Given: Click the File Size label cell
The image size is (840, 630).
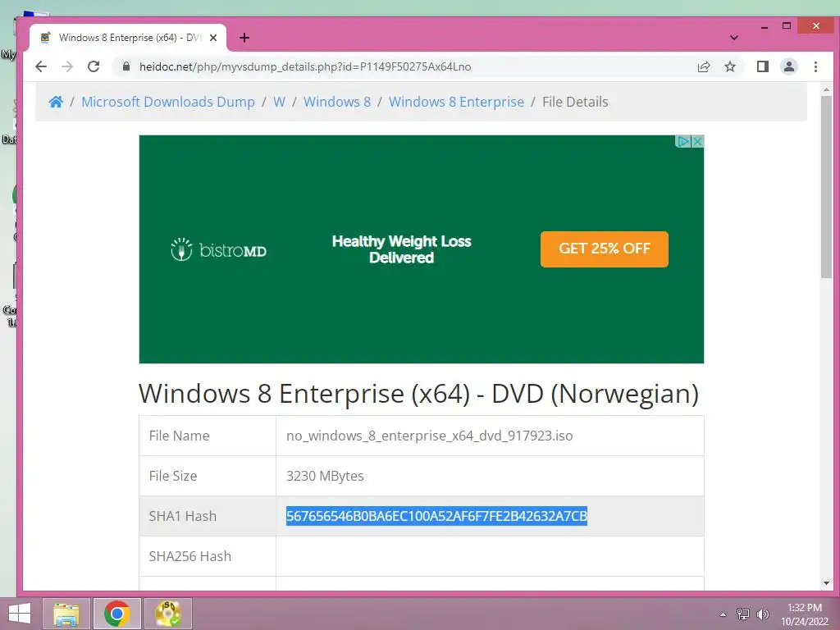Looking at the screenshot, I should 208,476.
